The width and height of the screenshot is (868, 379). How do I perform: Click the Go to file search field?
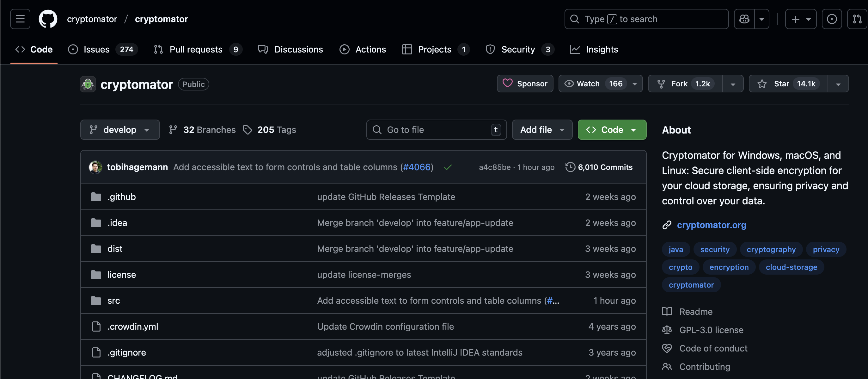tap(435, 130)
